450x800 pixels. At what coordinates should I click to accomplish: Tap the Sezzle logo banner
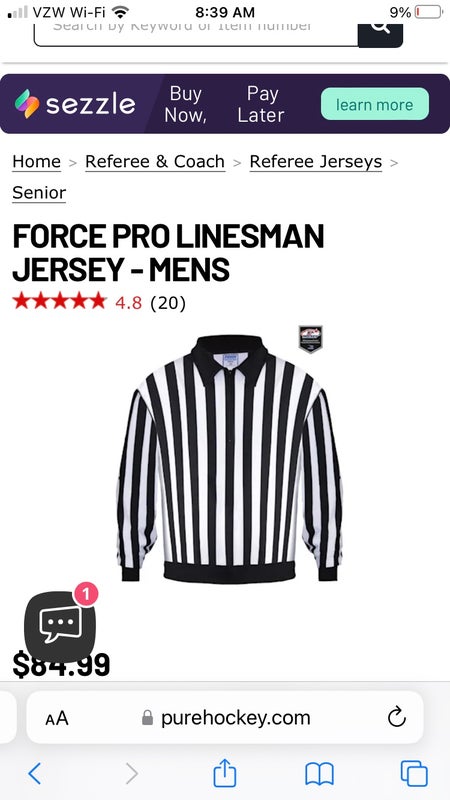75,104
